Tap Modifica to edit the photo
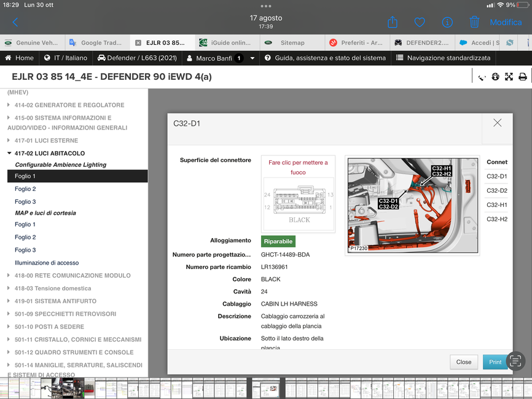Viewport: 532px width, 399px height. [x=506, y=22]
